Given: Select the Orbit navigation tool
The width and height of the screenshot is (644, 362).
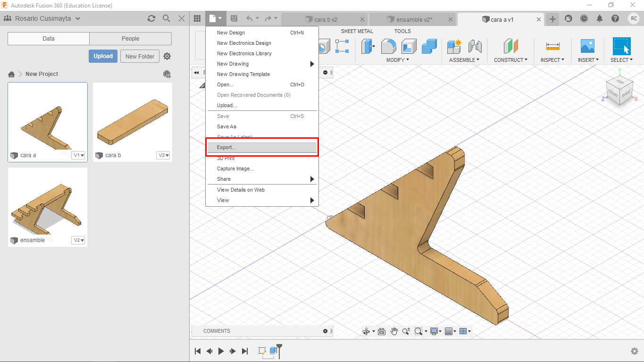Looking at the screenshot, I should tap(366, 331).
